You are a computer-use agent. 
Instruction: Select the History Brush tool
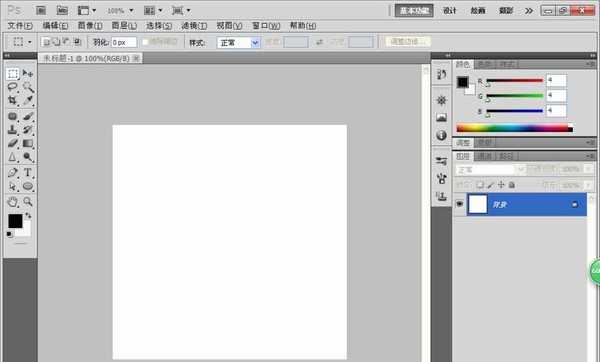(28, 130)
